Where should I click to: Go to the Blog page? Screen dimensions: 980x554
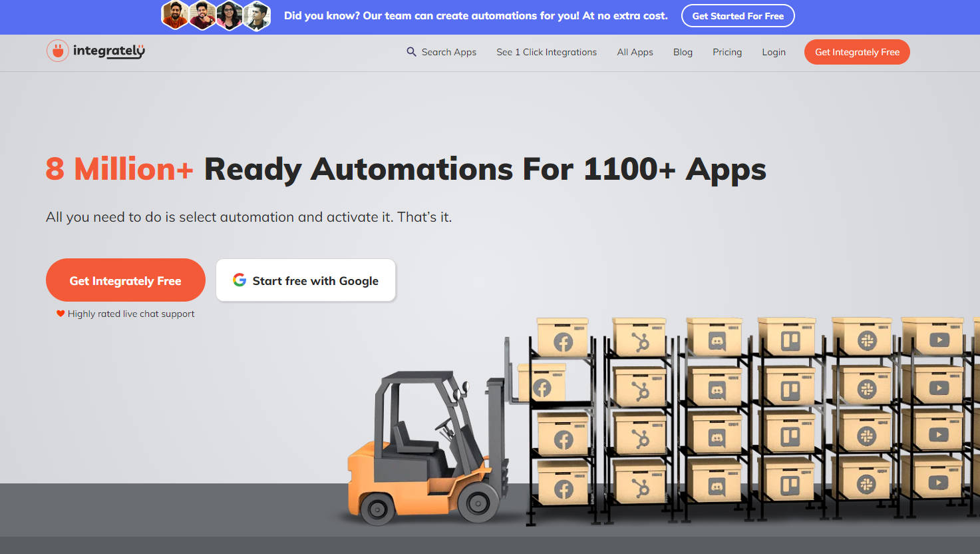(683, 52)
